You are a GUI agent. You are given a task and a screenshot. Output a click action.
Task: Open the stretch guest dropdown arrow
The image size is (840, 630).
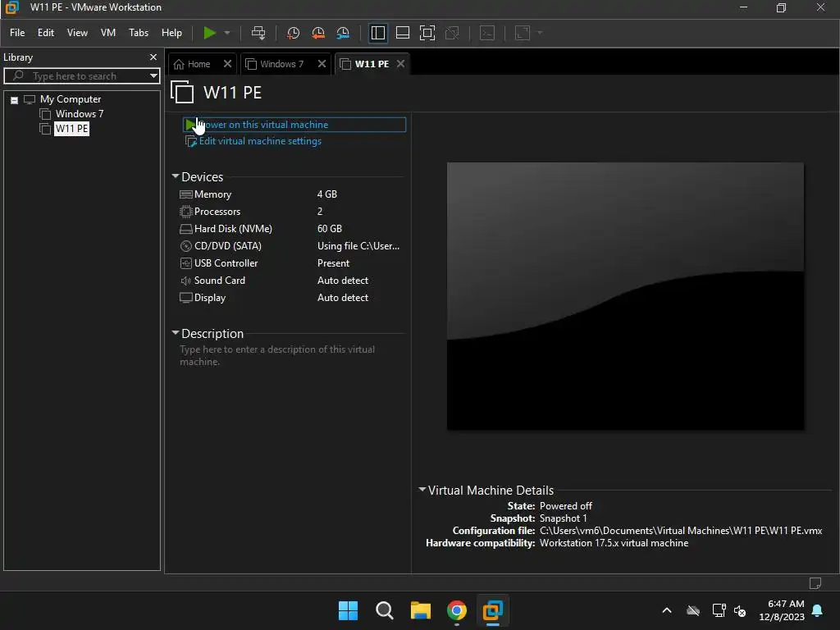(x=540, y=33)
